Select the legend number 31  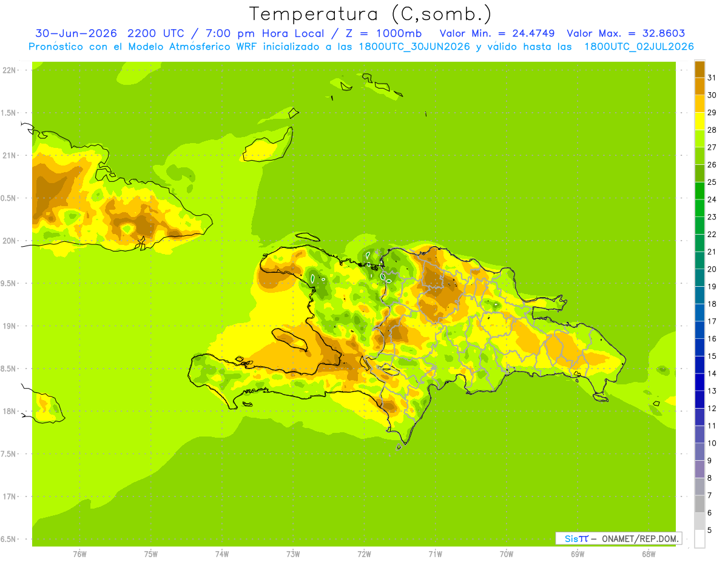point(712,78)
